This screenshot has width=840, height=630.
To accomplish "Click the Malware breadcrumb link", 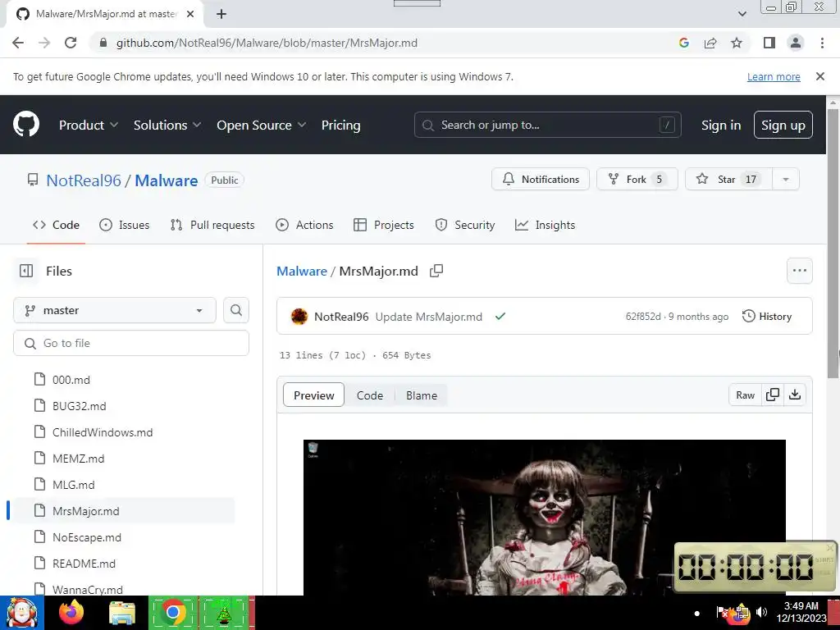I will pos(302,271).
